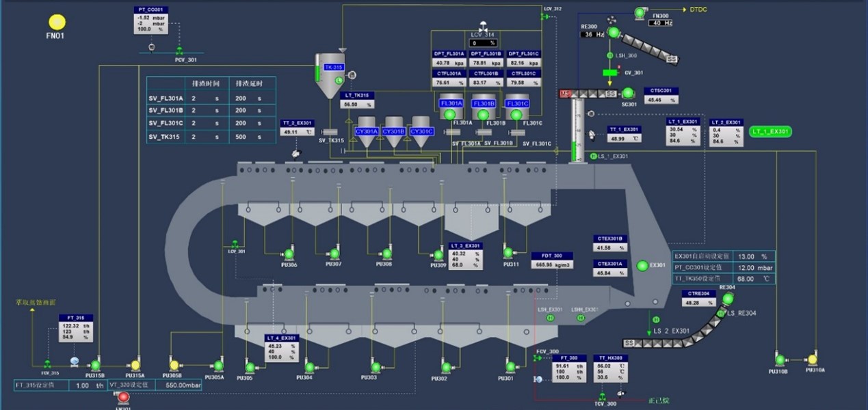Viewport: 868px width, 410px height.
Task: Click the EX301 extractor drive motor
Action: tap(642, 265)
